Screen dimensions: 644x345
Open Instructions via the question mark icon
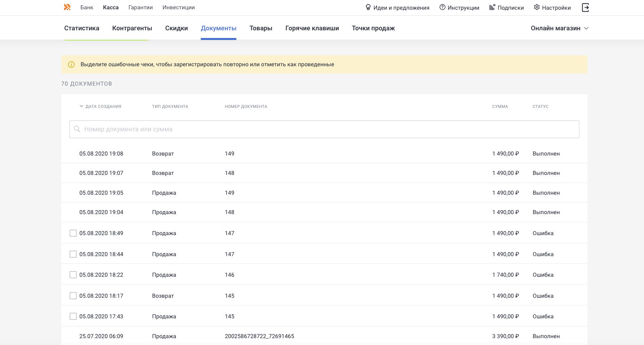pyautogui.click(x=442, y=7)
